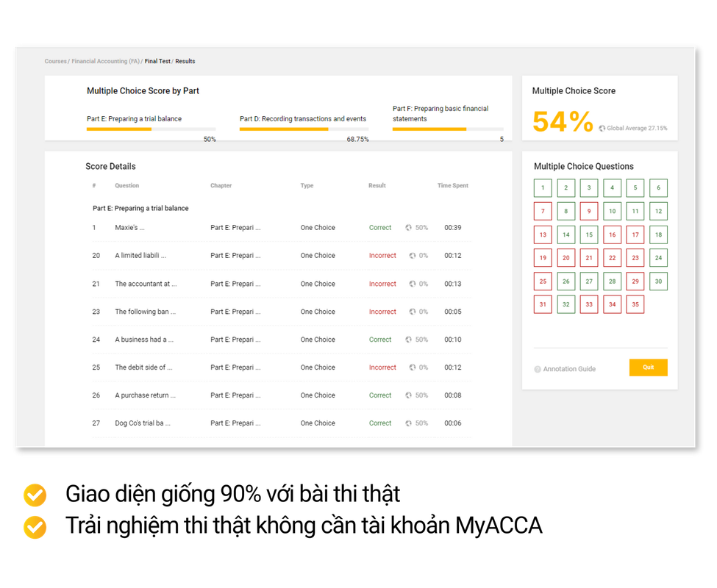
Task: Select 'The accountant at ...' question
Action: 281,284
